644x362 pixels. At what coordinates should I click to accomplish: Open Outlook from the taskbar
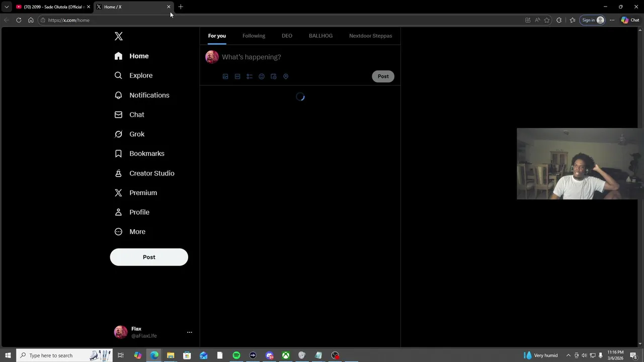(x=203, y=355)
